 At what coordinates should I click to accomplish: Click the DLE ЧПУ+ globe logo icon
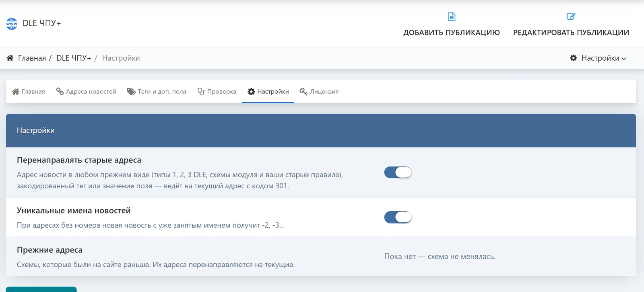tap(12, 24)
